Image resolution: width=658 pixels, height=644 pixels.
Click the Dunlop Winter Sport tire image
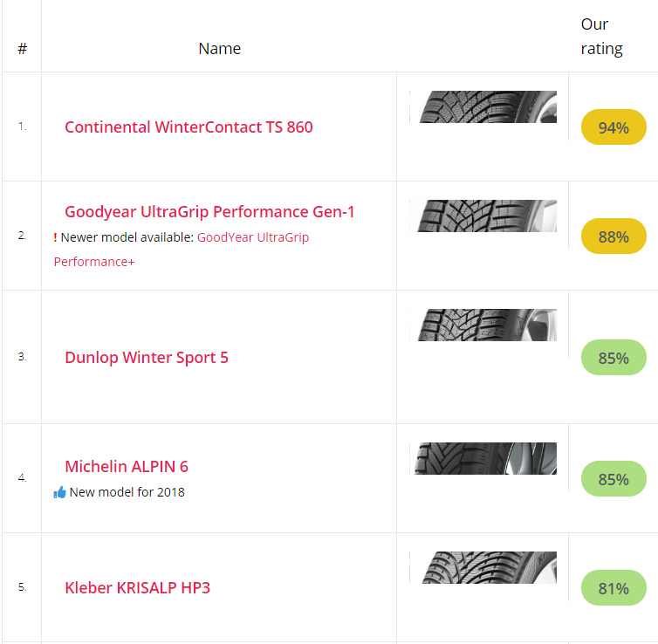click(x=483, y=325)
